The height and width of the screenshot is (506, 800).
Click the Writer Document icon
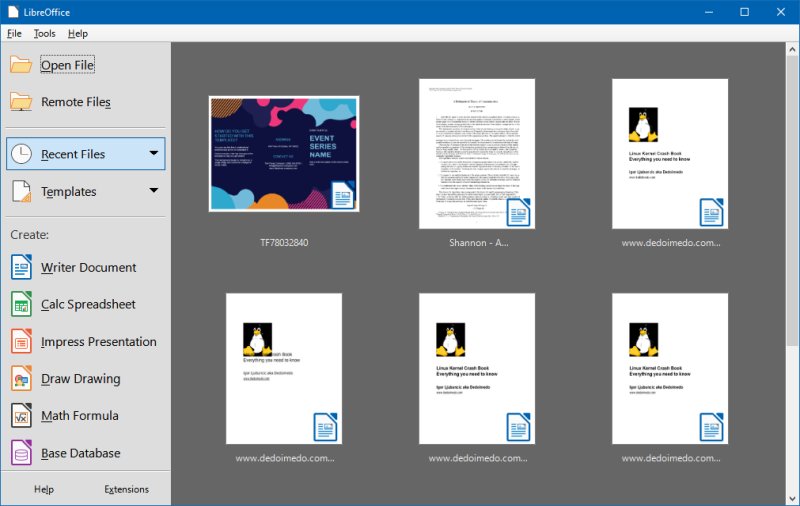(x=22, y=267)
